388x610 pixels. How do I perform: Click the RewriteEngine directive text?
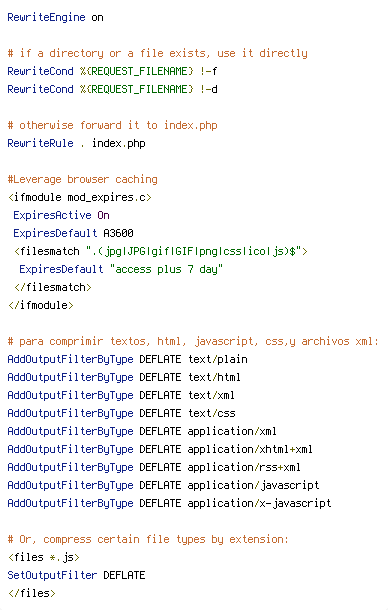[x=46, y=18]
